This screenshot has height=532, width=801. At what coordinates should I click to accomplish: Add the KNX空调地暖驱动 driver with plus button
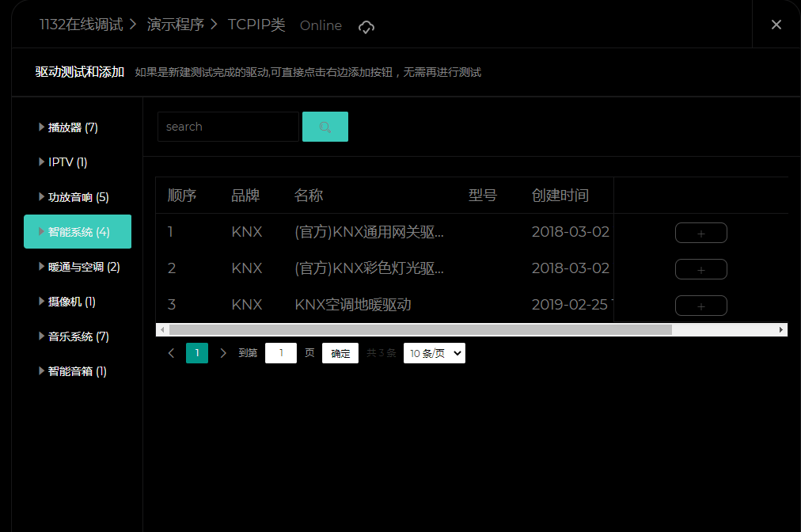point(701,306)
